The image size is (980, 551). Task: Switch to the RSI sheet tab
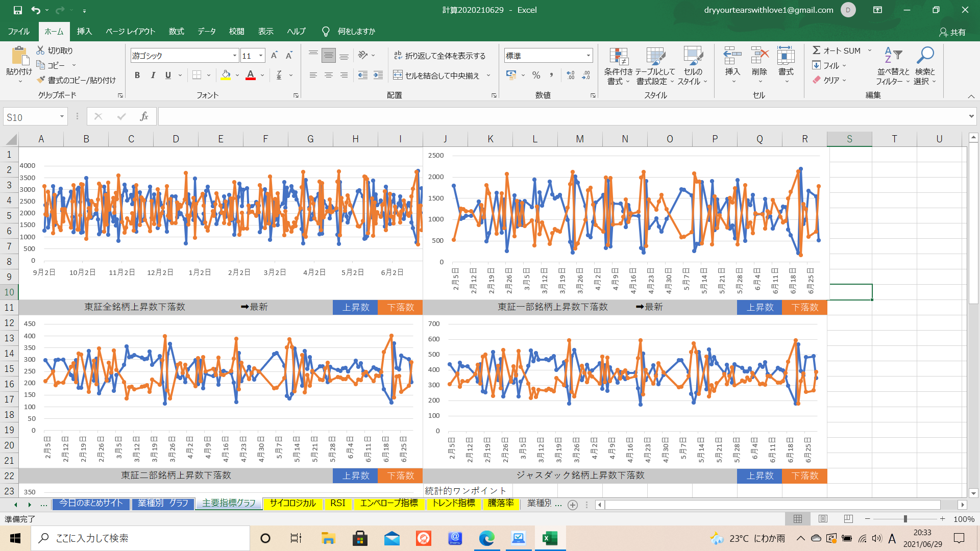point(337,503)
